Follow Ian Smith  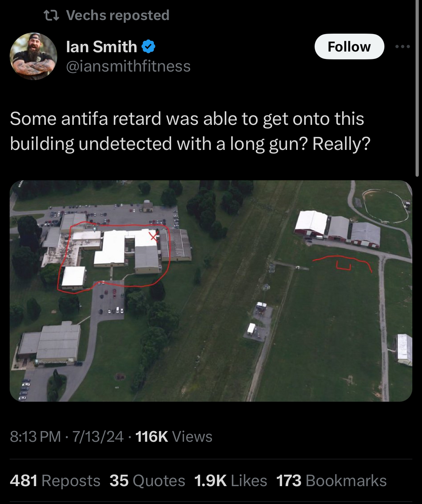tap(349, 47)
